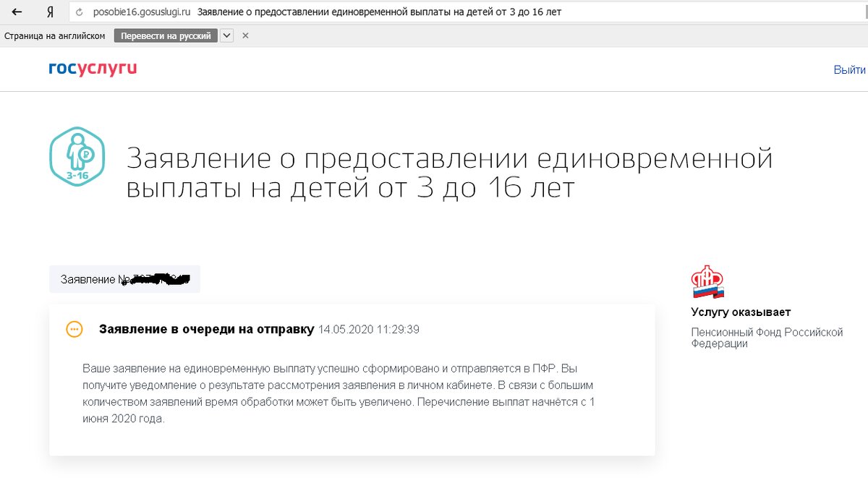
Task: Click the госуслуги logo
Action: coord(92,69)
